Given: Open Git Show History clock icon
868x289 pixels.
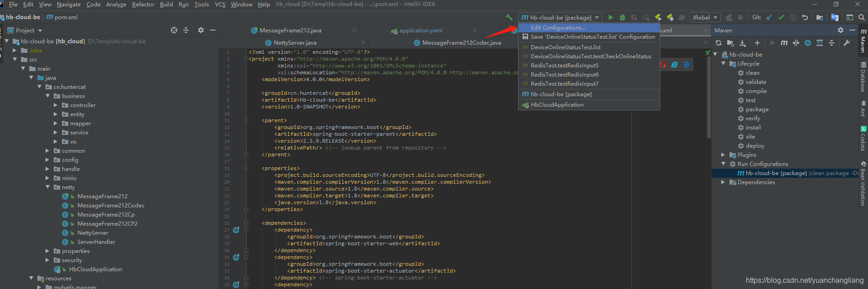Looking at the screenshot, I should coord(793,17).
